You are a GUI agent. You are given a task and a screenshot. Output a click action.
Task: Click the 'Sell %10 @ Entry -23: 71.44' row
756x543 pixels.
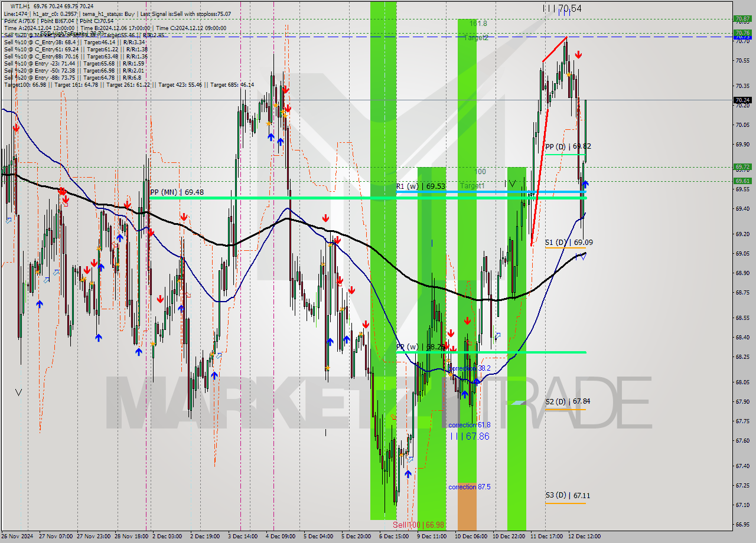pyautogui.click(x=74, y=63)
